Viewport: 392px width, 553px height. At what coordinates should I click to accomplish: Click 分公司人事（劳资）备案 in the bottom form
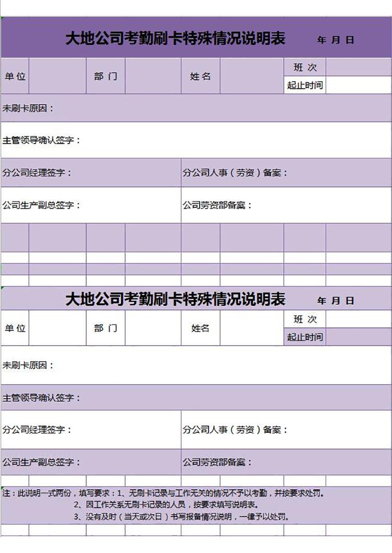pyautogui.click(x=286, y=430)
